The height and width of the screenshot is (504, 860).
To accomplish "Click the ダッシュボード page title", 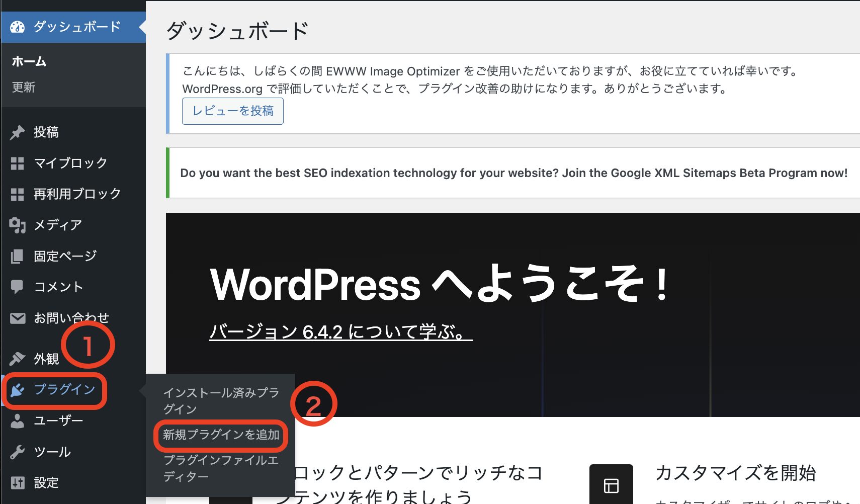I will [237, 31].
